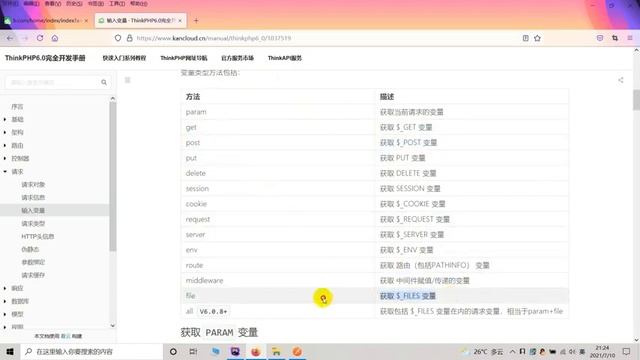This screenshot has height=360, width=640.
Task: Expand the 架构 sidebar chapter
Action: (5, 132)
